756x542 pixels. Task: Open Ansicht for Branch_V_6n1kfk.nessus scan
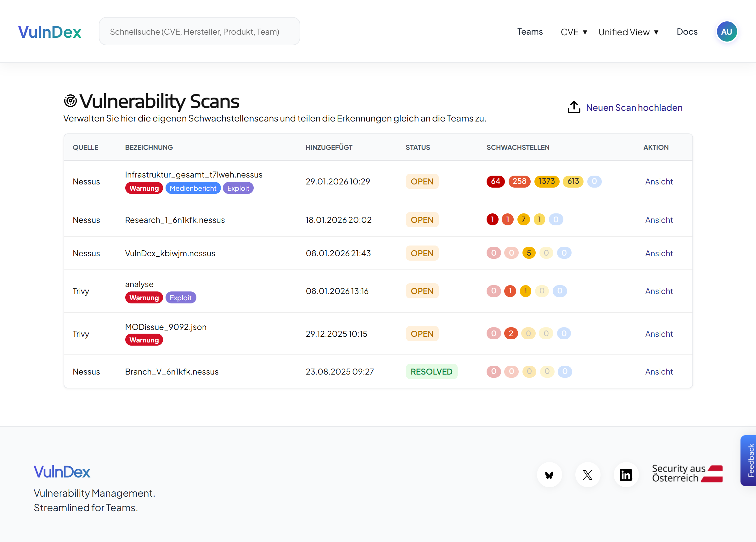659,372
